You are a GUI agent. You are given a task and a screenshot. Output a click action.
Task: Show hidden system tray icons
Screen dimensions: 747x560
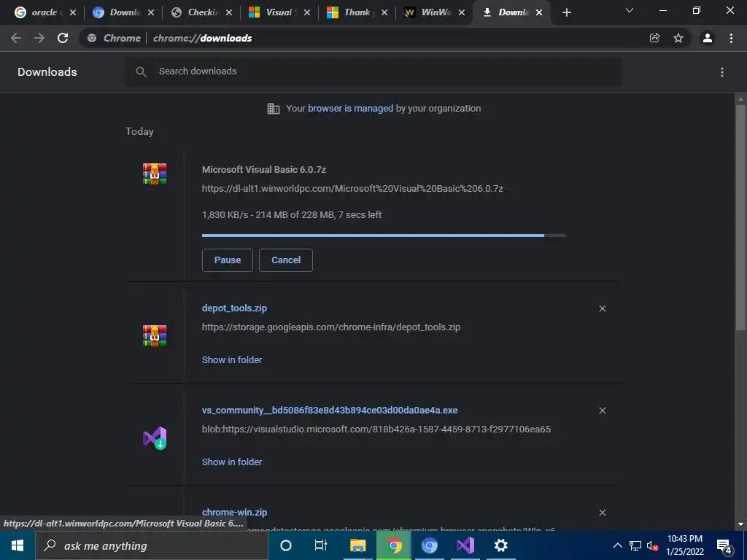coord(617,545)
